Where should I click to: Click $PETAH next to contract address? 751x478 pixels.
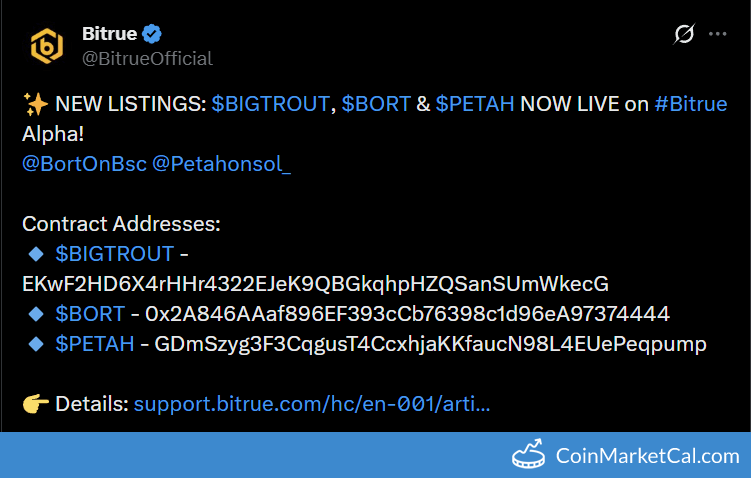[x=96, y=344]
